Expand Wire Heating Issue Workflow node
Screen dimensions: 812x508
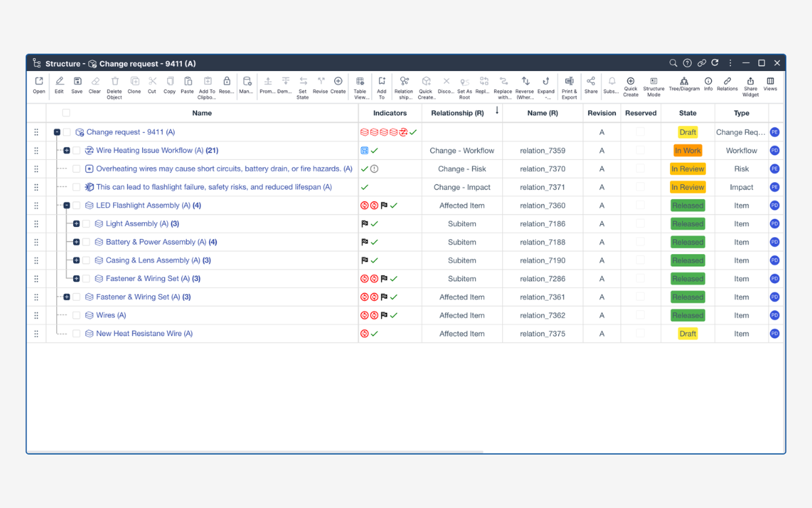click(x=67, y=150)
